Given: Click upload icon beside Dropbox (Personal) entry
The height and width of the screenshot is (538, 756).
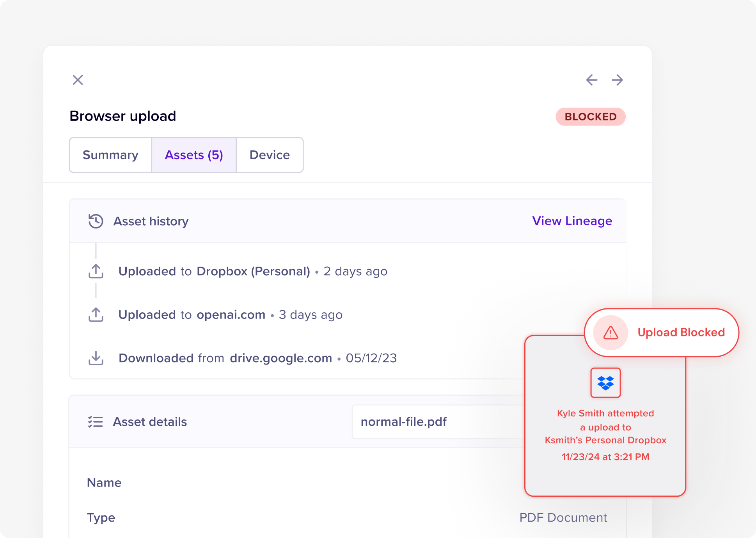Looking at the screenshot, I should pos(96,271).
